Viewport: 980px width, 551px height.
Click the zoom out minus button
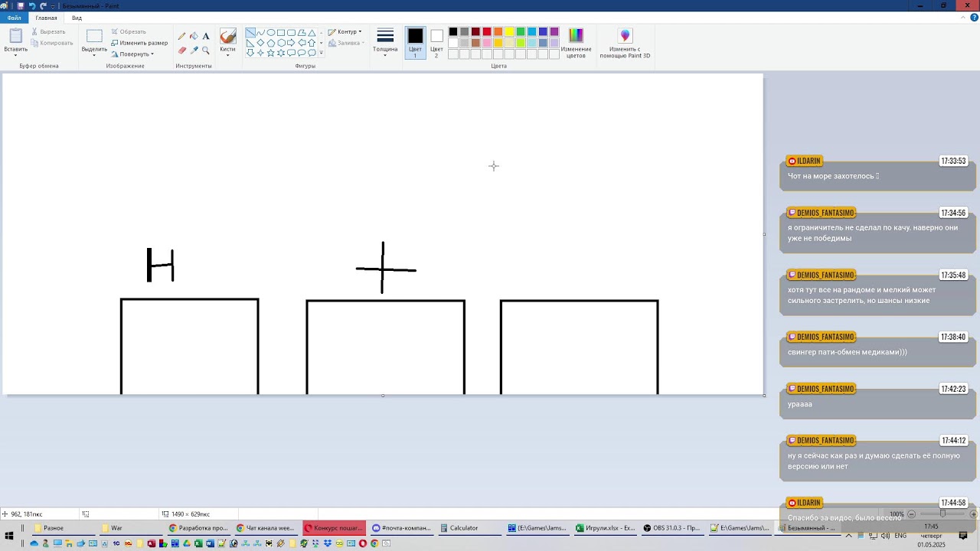[x=911, y=514]
